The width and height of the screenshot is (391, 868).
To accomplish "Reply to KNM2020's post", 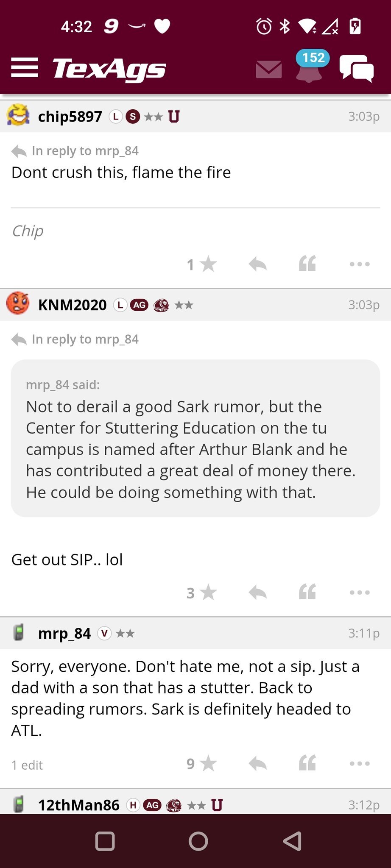I will coord(257,593).
